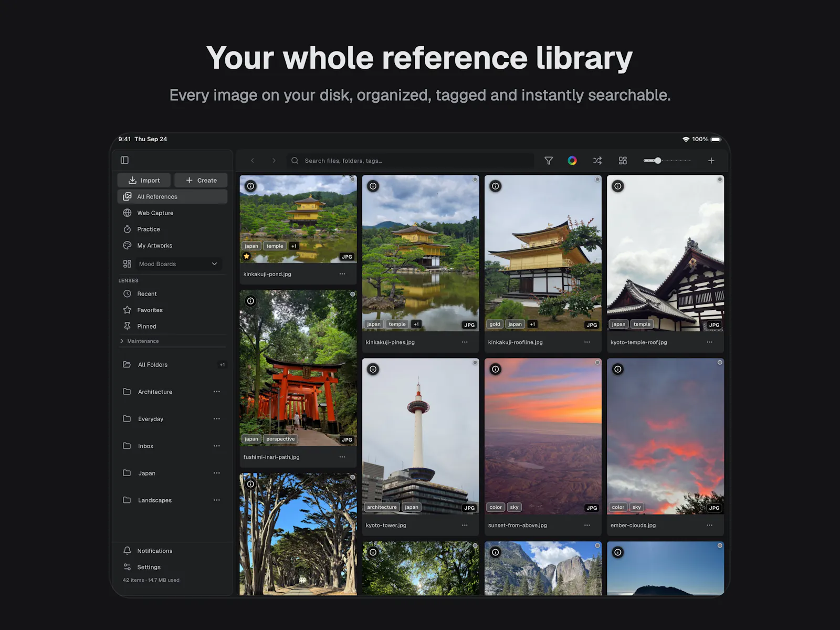Click the plus icon in toolbar
This screenshot has height=630, width=840.
tap(711, 161)
